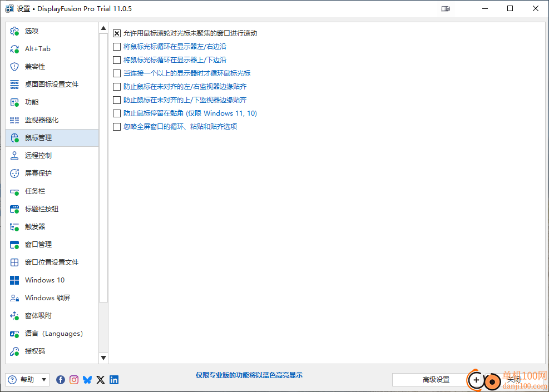Click the 屏幕保护 icon
This screenshot has height=392, width=549.
[14, 173]
